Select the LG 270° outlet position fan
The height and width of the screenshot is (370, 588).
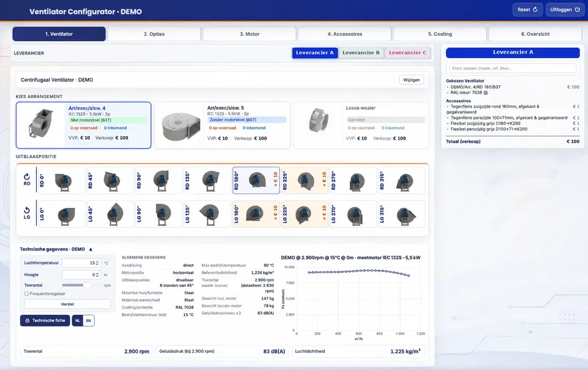[353, 214]
